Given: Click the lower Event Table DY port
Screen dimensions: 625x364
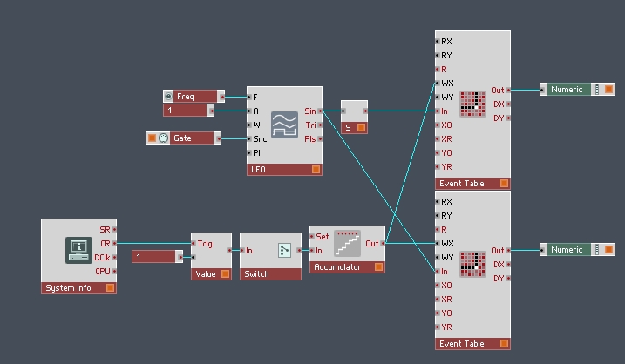Looking at the screenshot, I should 508,279.
